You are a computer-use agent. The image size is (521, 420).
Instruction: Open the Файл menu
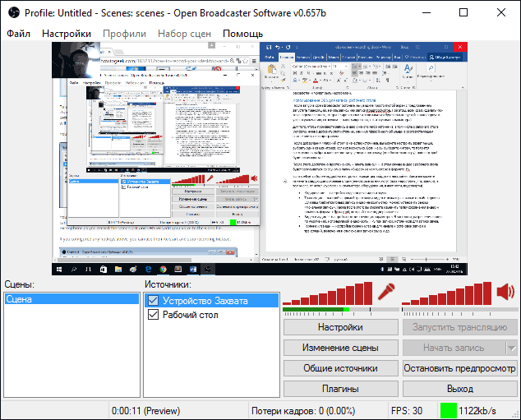[x=18, y=34]
